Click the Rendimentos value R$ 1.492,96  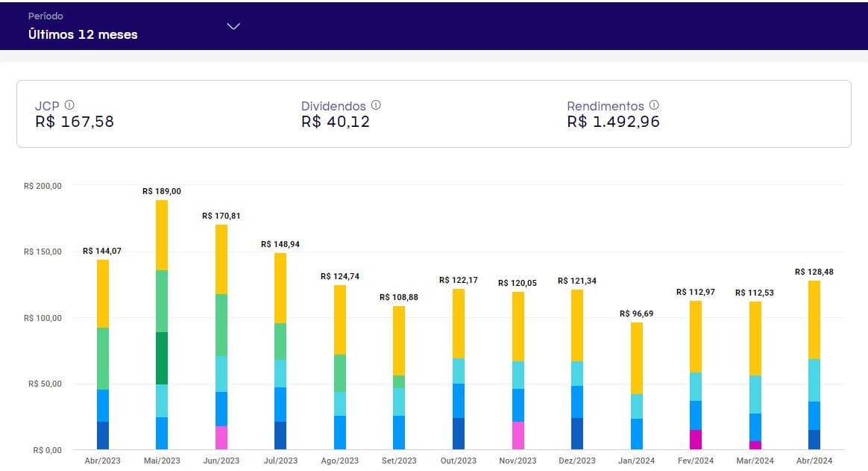(613, 122)
